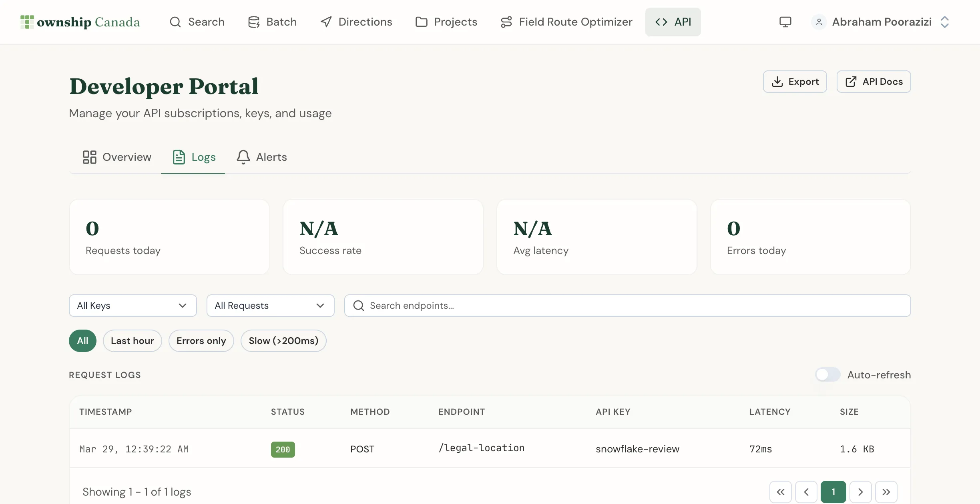The width and height of the screenshot is (980, 504).
Task: Go to next logs page
Action: [x=861, y=492]
